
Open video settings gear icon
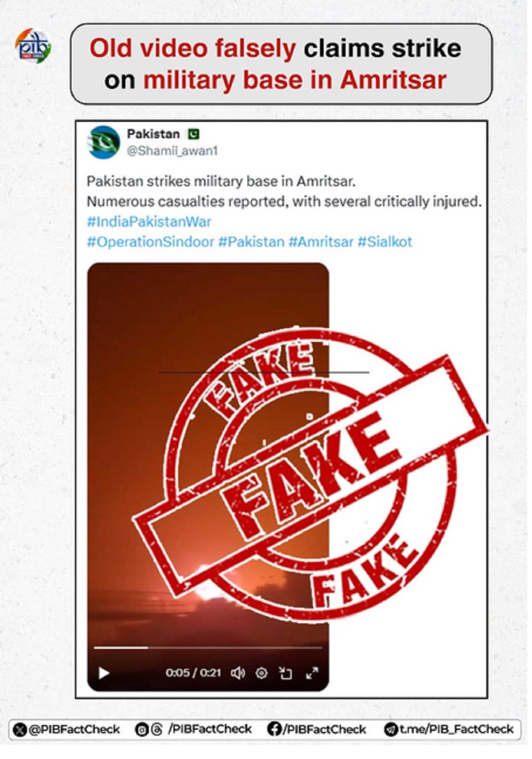[x=262, y=673]
